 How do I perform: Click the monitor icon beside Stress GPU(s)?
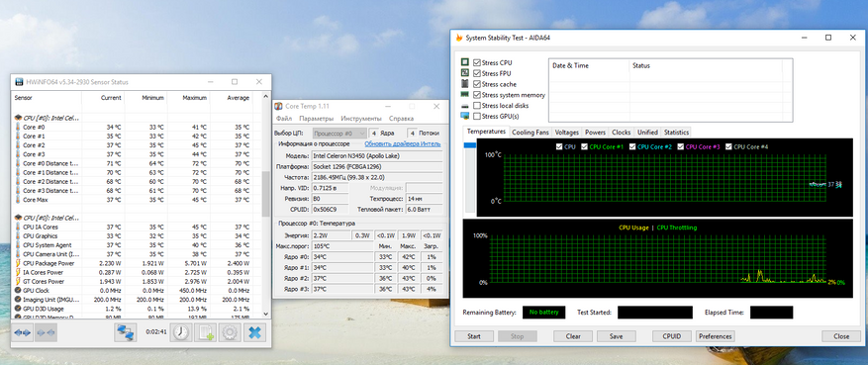pos(465,116)
